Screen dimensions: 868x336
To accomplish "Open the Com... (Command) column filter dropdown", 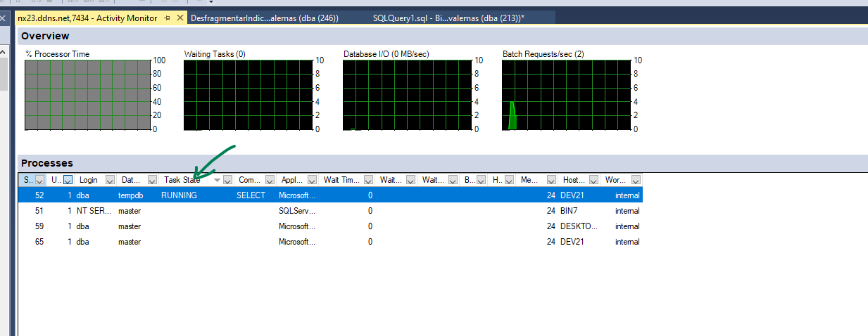I will coord(270,180).
